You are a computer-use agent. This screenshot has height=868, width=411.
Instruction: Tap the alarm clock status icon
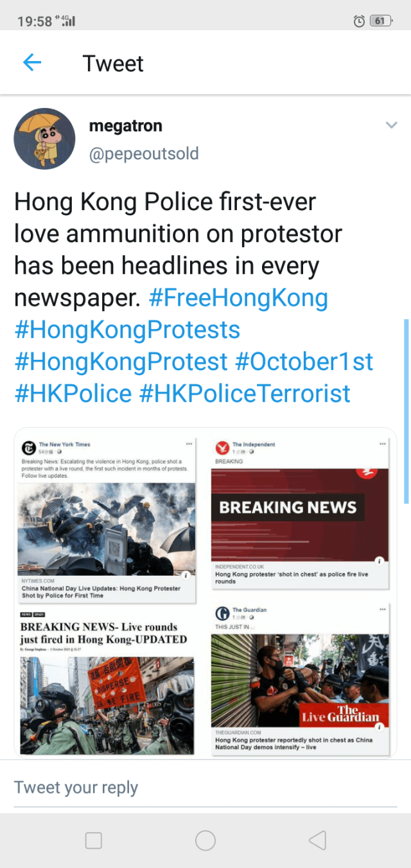(359, 21)
